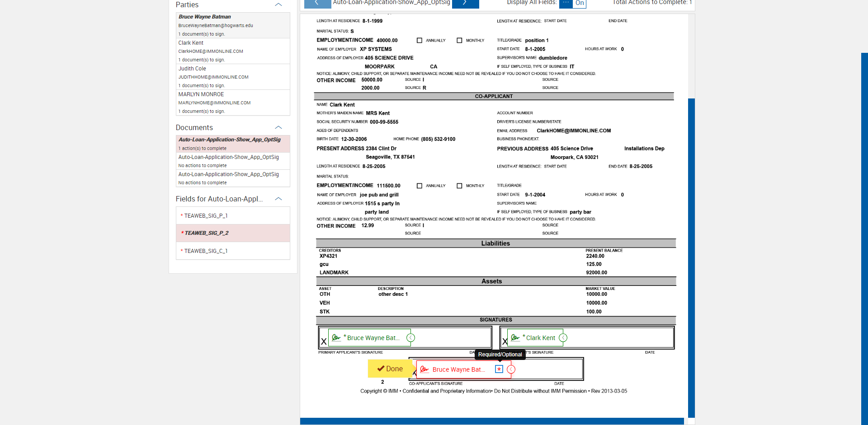The width and height of the screenshot is (868, 425).
Task: Click the green circle arrow on the Clark Kent signature field
Action: tap(563, 338)
